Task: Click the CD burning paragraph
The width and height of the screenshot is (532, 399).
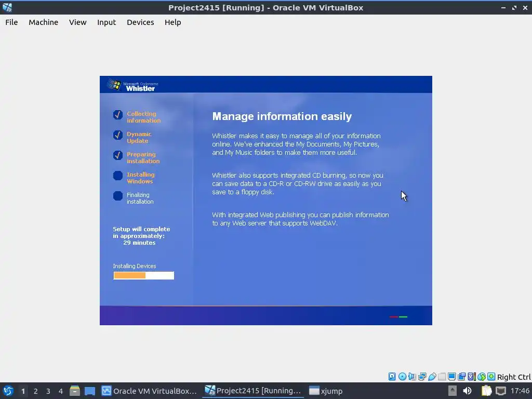Action: point(298,183)
